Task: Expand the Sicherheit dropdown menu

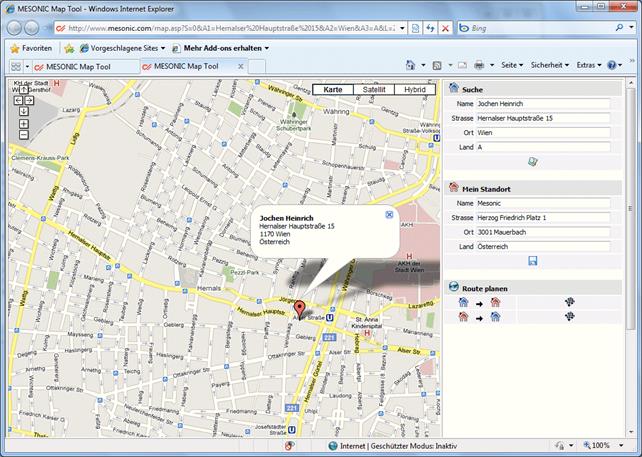Action: pos(549,65)
